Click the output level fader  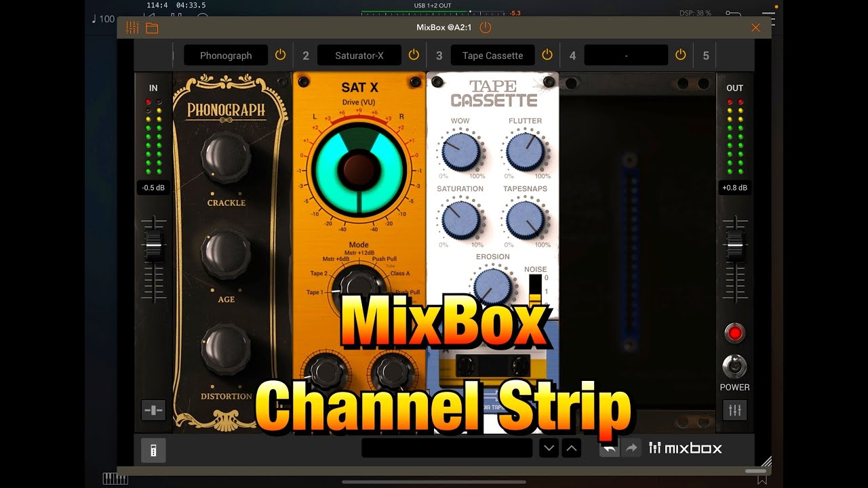point(736,245)
